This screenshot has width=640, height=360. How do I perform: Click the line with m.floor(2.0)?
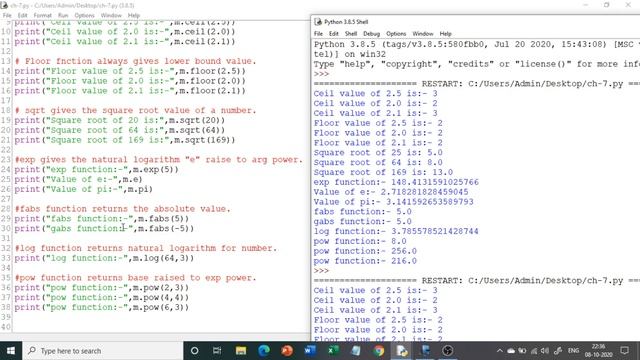pos(130,81)
